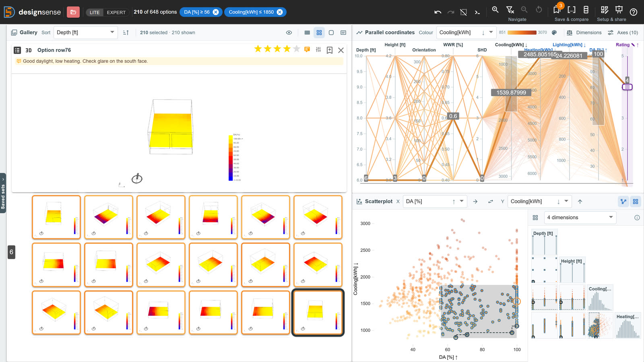This screenshot has height=362, width=644.
Task: Click the sort ascending direction icon in Gallery
Action: tap(126, 33)
